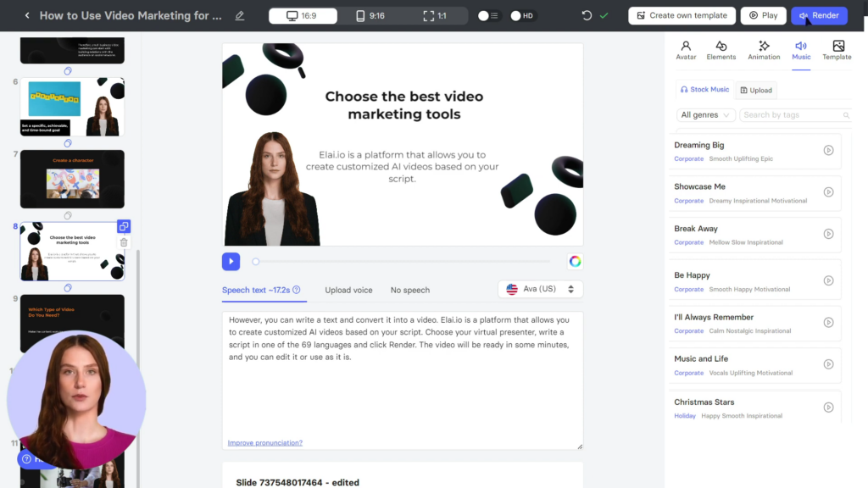The height and width of the screenshot is (488, 868).
Task: Switch to the Animation panel
Action: point(764,51)
